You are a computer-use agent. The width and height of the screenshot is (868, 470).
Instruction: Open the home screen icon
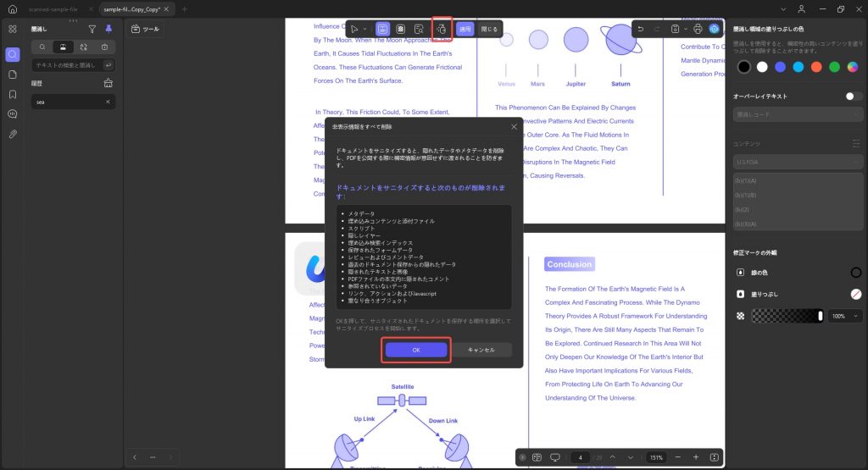click(12, 8)
